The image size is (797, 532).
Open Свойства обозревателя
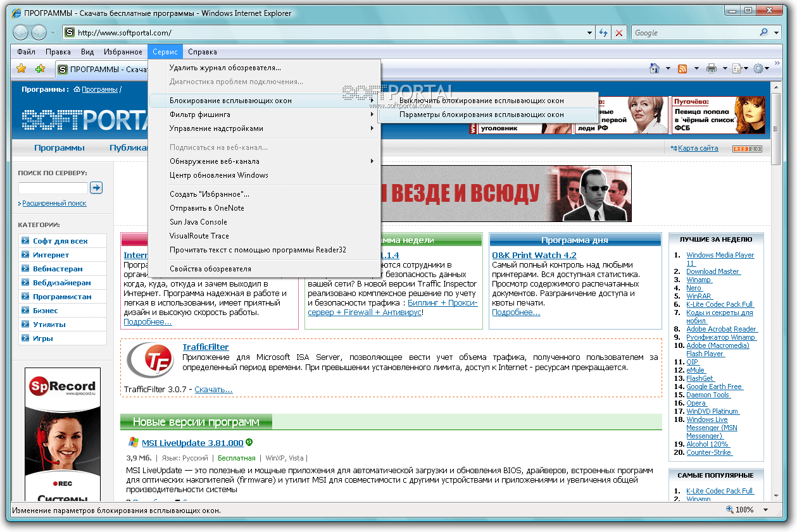[x=265, y=269]
